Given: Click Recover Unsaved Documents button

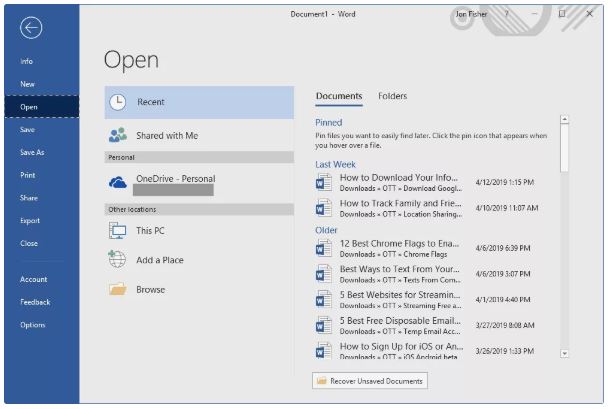Looking at the screenshot, I should pos(370,381).
